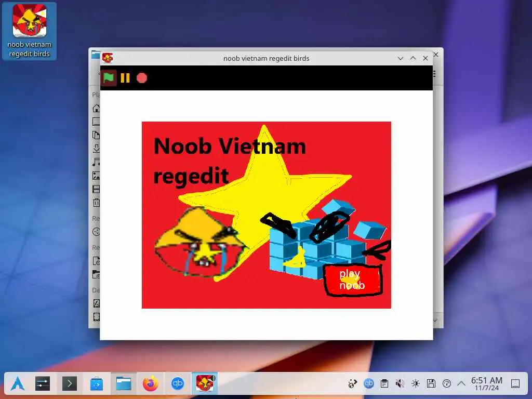
Task: Click the media player tray icon
Action: (x=353, y=384)
